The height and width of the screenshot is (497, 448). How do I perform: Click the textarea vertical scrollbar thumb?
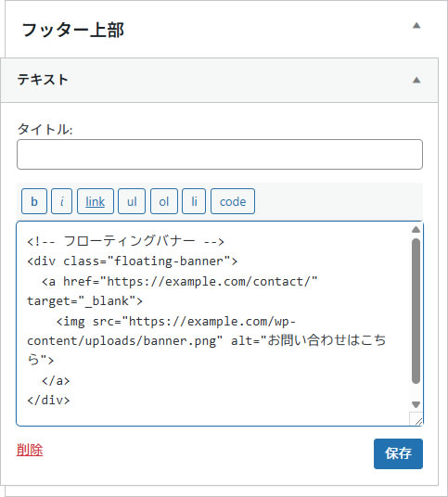pyautogui.click(x=416, y=311)
